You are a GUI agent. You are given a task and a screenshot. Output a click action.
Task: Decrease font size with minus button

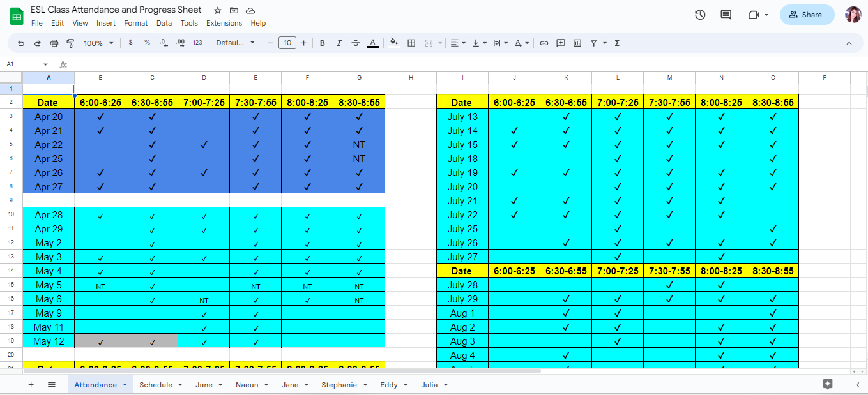point(271,43)
